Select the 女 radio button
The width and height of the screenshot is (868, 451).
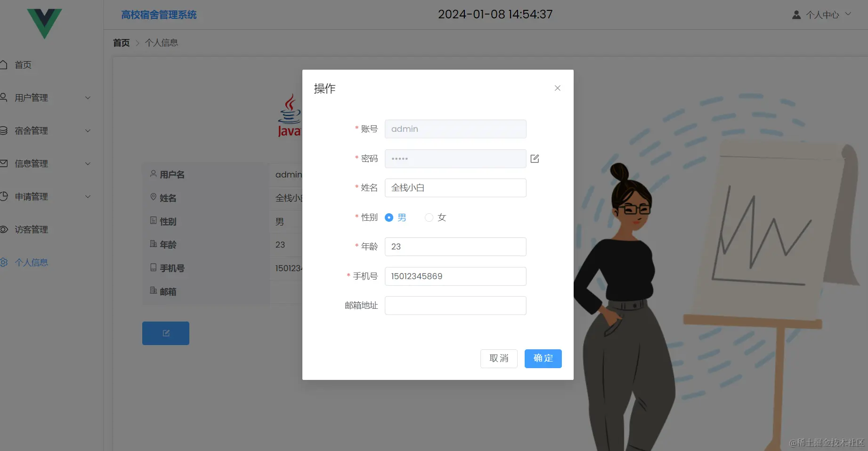(429, 217)
